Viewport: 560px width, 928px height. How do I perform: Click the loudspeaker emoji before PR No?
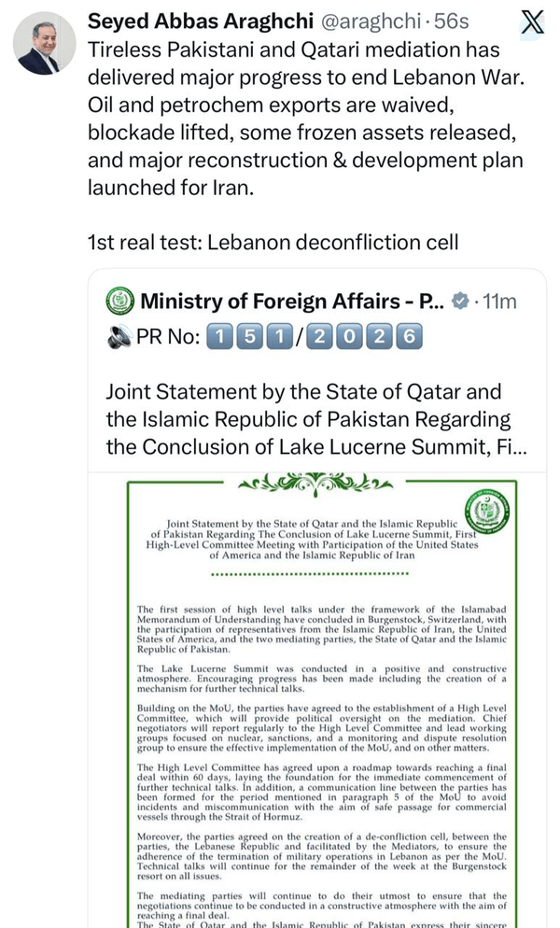[x=119, y=337]
